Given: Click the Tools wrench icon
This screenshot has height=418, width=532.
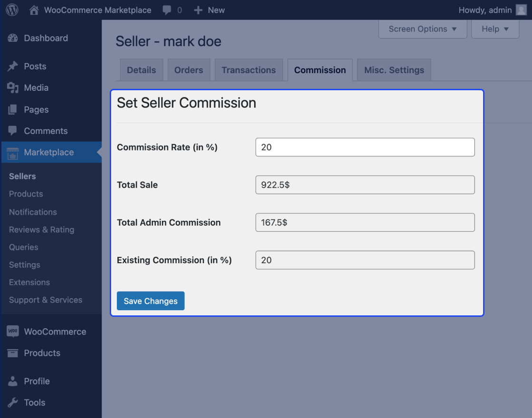Looking at the screenshot, I should (13, 403).
